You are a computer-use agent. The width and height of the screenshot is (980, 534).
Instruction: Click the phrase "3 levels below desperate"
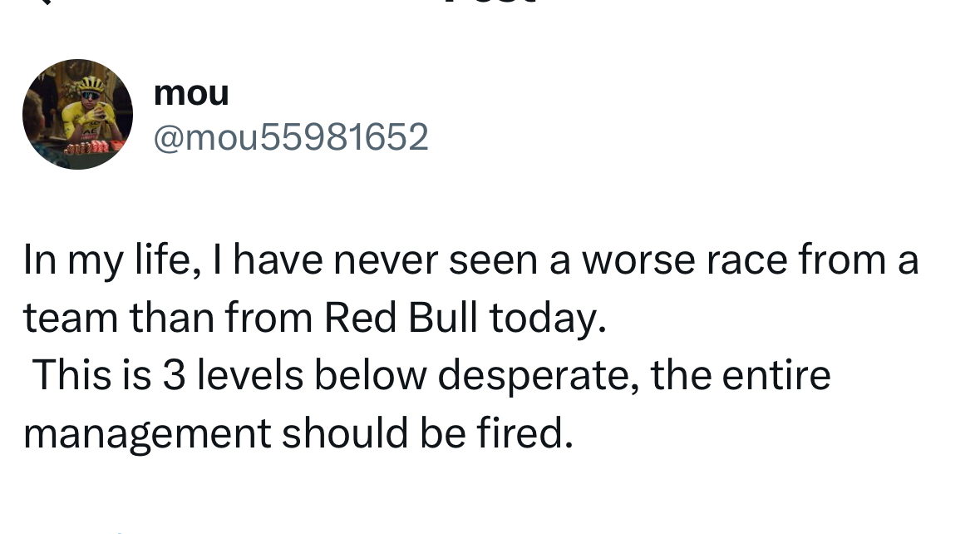[394, 375]
